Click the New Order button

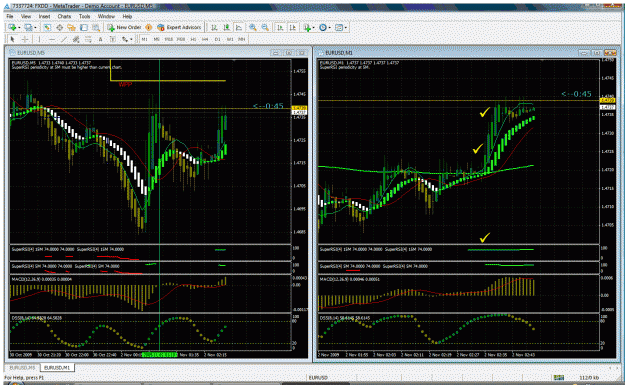click(124, 27)
